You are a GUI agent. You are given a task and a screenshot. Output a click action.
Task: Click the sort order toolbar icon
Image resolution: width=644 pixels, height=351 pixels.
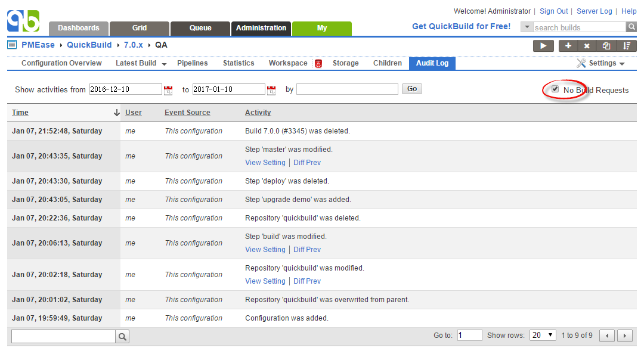click(x=627, y=46)
